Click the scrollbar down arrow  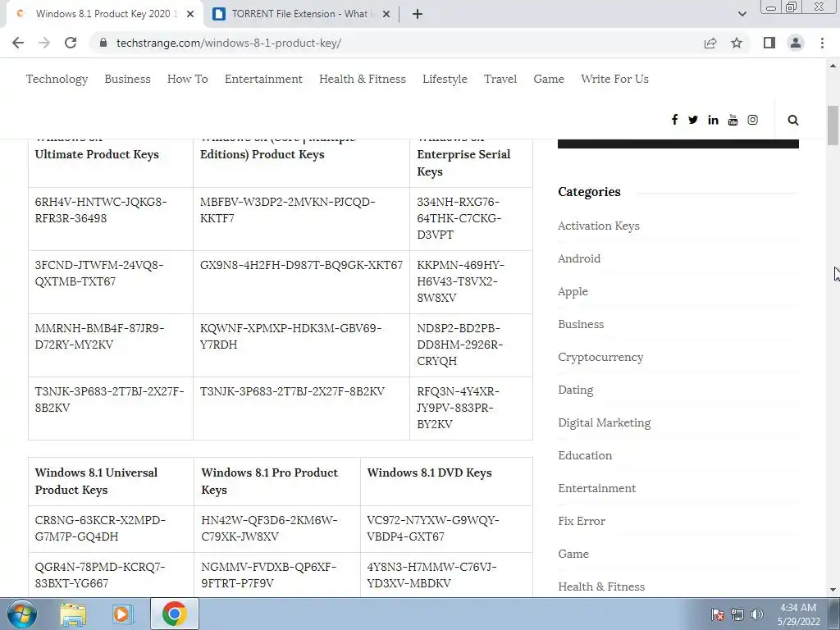click(833, 590)
